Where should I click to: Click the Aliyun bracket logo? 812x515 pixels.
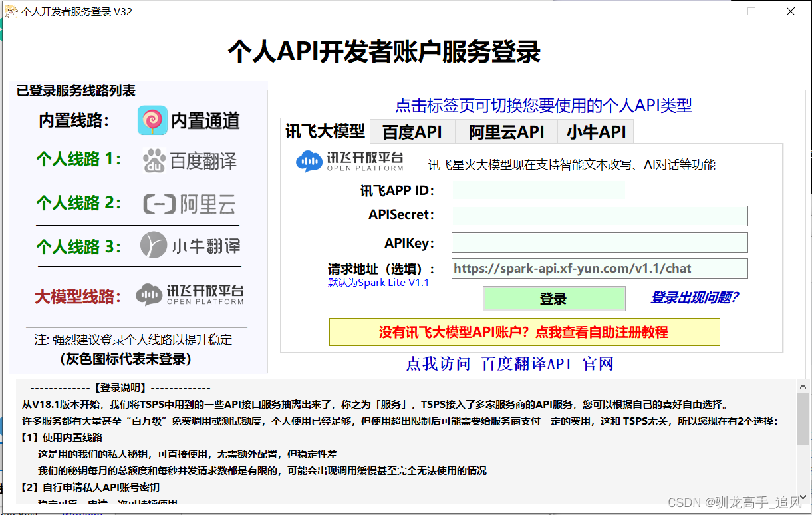tap(159, 204)
